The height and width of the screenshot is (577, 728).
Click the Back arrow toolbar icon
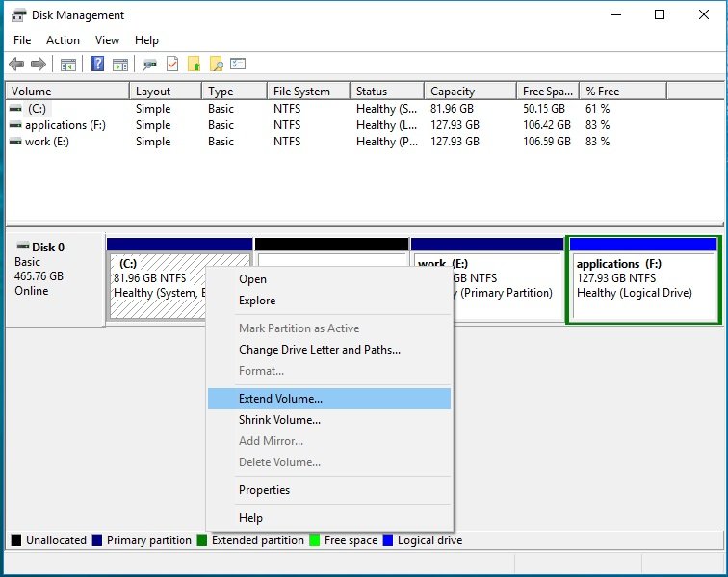tap(16, 65)
